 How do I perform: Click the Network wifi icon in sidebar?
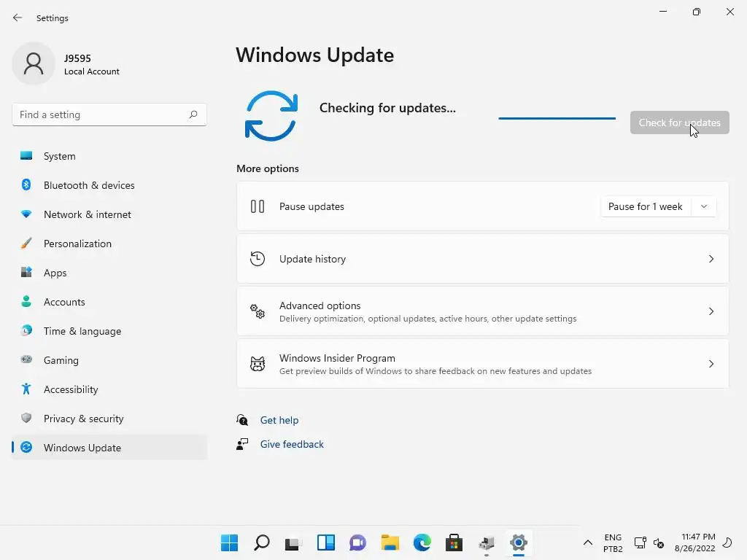(26, 214)
